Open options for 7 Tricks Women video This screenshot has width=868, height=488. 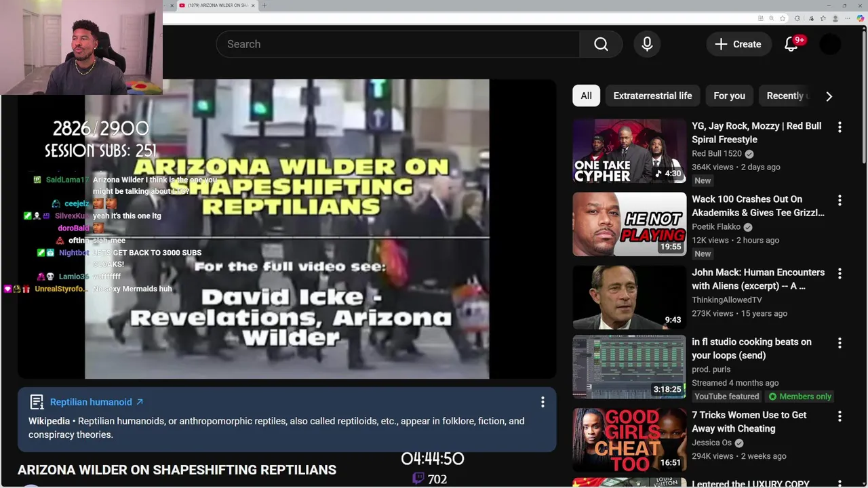pyautogui.click(x=840, y=416)
